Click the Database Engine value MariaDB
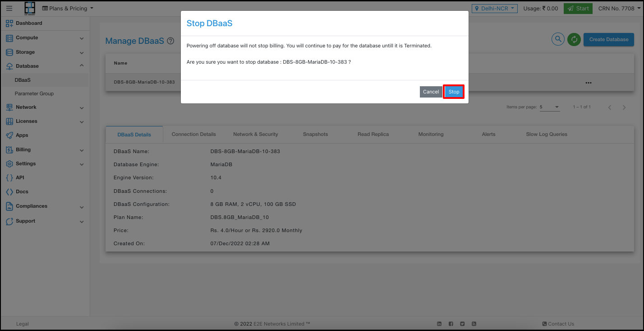The image size is (644, 331). pyautogui.click(x=221, y=164)
